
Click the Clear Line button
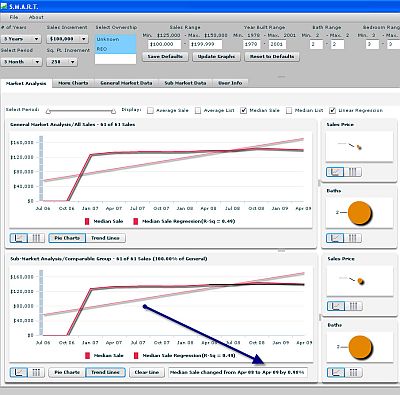[147, 372]
